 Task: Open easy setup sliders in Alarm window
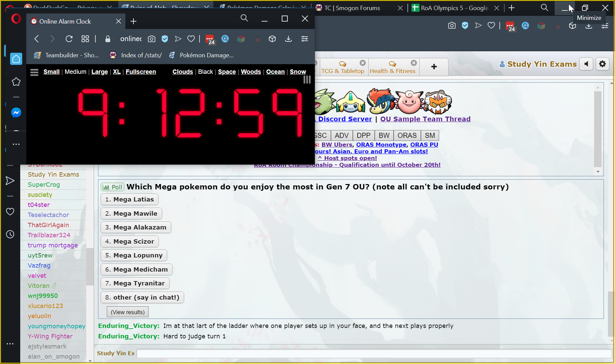pyautogui.click(x=305, y=39)
